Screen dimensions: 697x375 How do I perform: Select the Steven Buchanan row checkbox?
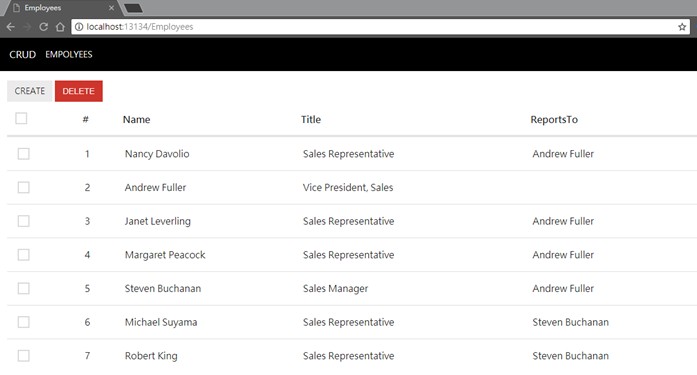tap(24, 288)
